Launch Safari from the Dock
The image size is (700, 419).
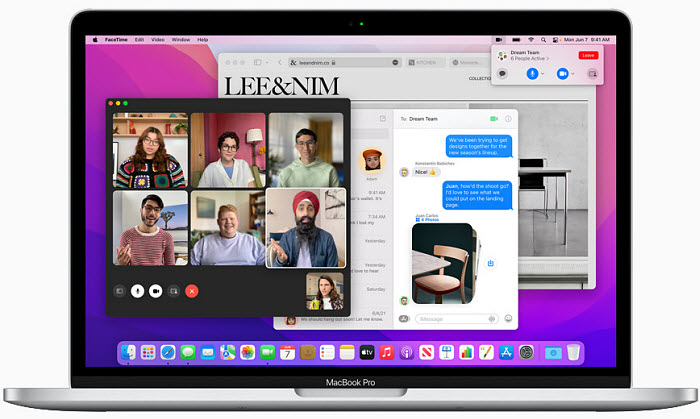tap(168, 353)
